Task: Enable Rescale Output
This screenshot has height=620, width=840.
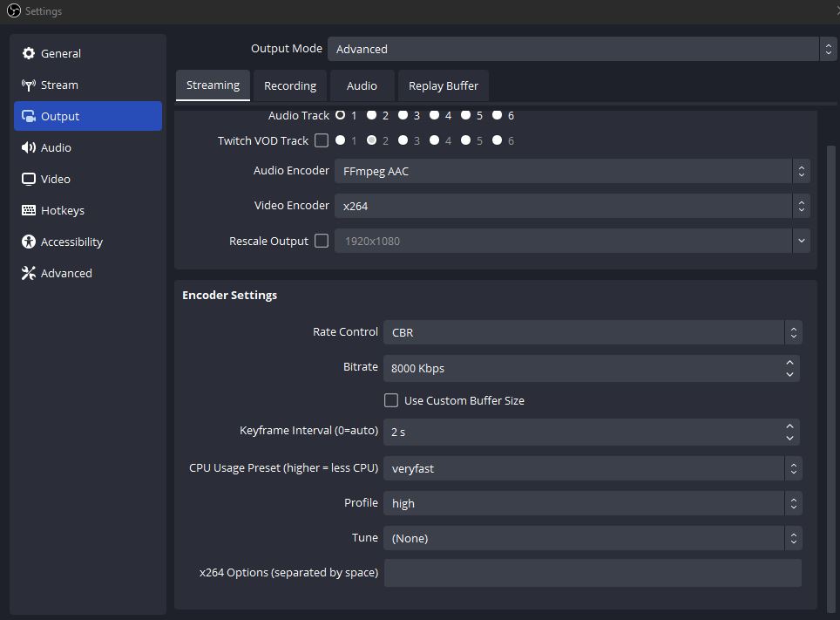Action: tap(322, 241)
